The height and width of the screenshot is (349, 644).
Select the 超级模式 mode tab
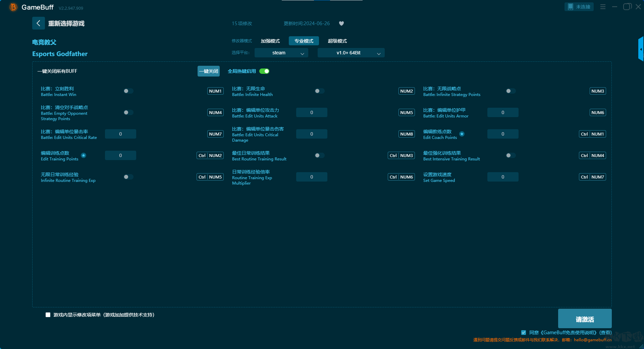click(x=337, y=41)
